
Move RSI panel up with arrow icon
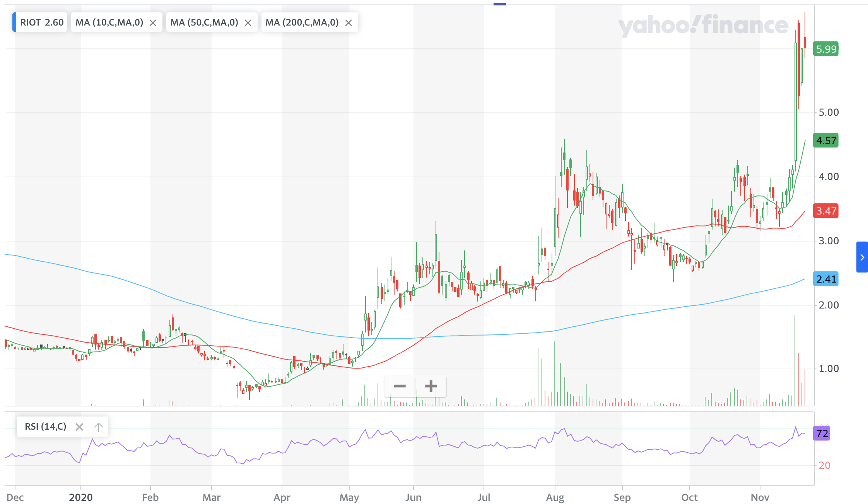pos(99,427)
